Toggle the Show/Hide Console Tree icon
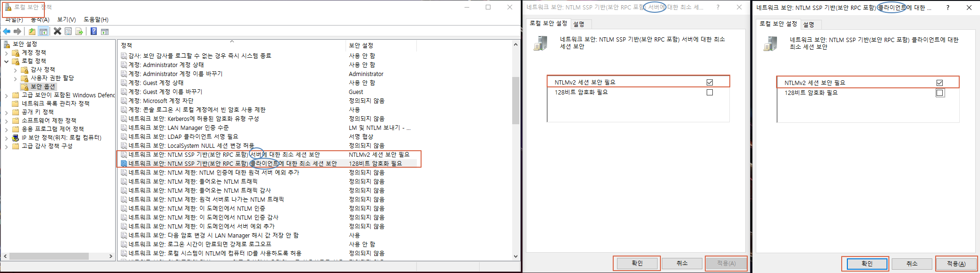980x273 pixels. (x=43, y=31)
